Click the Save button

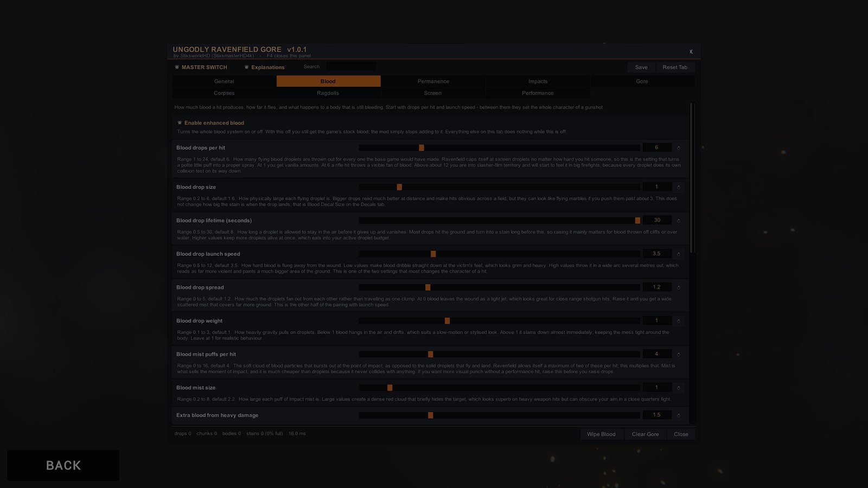(x=641, y=67)
